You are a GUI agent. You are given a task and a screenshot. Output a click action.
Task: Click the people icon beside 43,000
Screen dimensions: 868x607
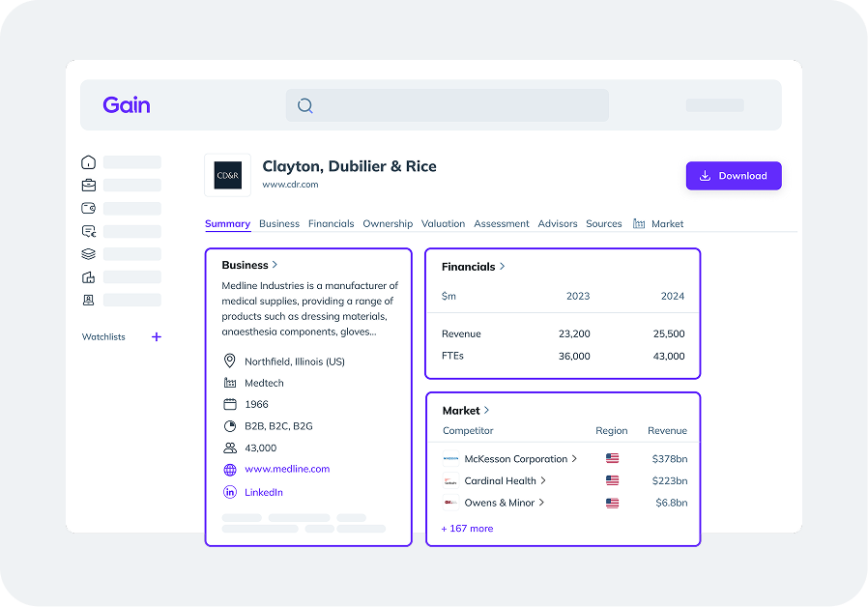230,448
